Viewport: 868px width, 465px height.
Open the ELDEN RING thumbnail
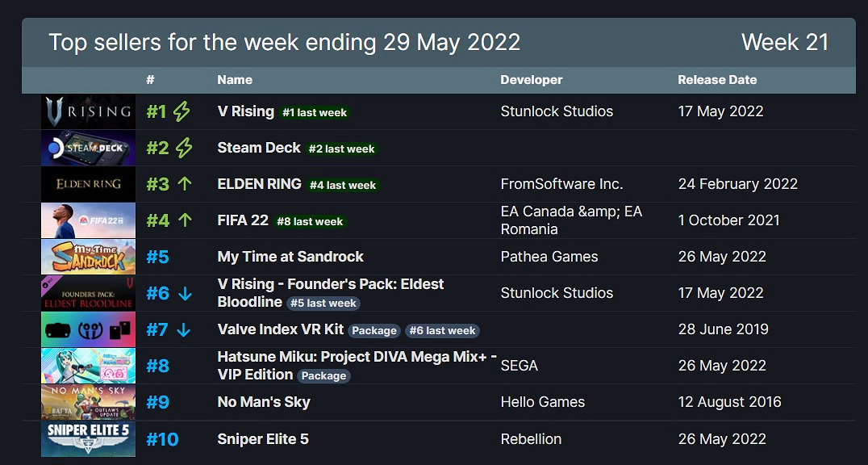point(88,184)
